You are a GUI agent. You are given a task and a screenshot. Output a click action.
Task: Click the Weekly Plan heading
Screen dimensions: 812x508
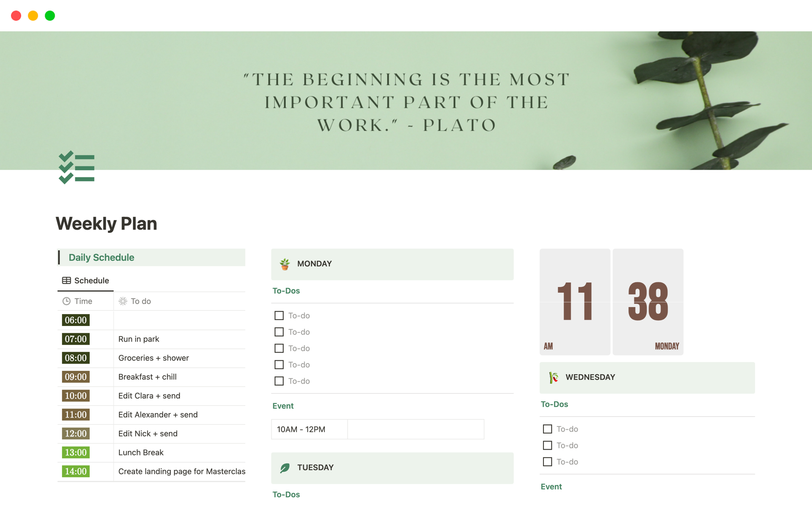[x=107, y=223]
